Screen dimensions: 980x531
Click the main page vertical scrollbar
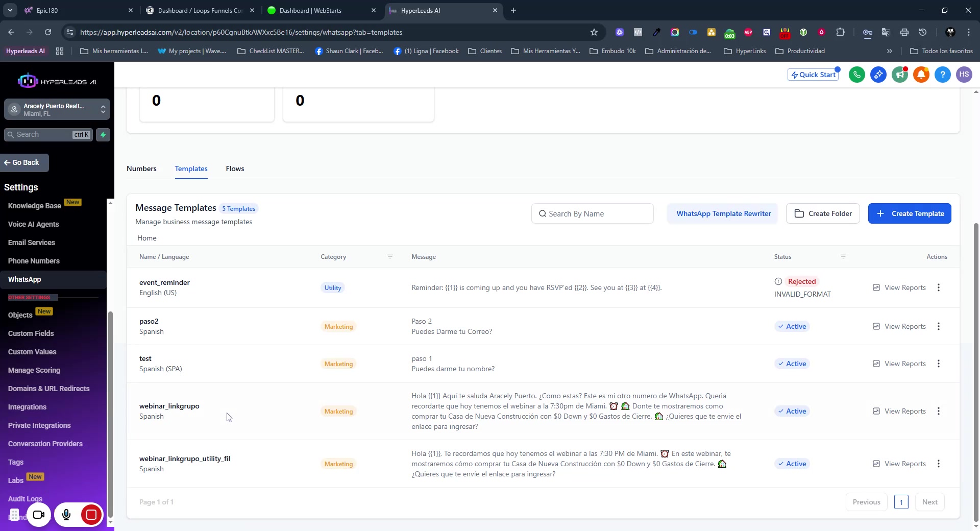click(x=976, y=371)
